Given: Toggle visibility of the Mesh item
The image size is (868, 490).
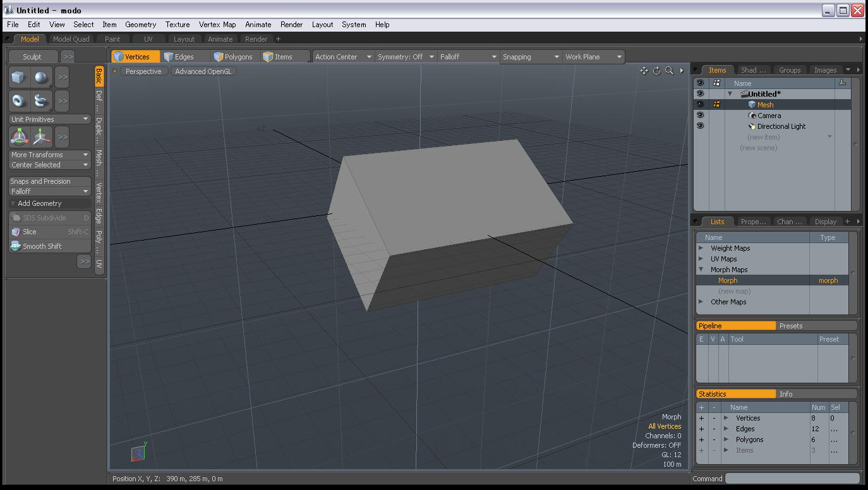Looking at the screenshot, I should (700, 104).
